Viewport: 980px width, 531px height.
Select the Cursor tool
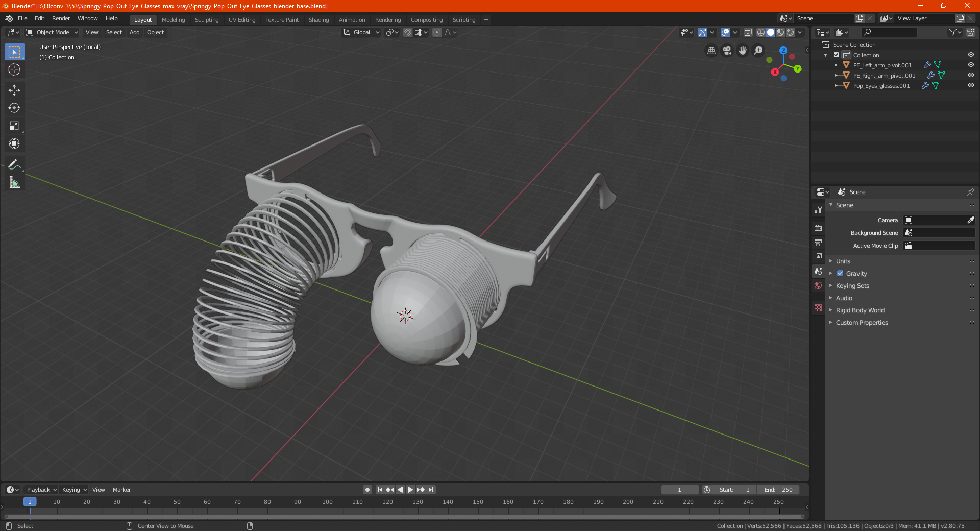coord(14,69)
